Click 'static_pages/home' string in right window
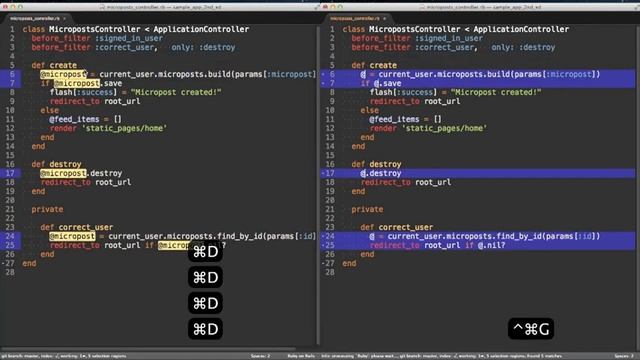Viewport: 640px width, 360px height. (x=444, y=128)
